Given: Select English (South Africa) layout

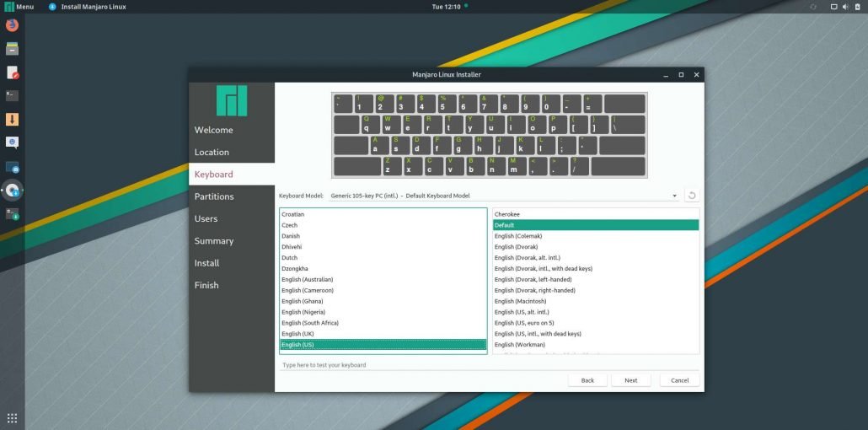Looking at the screenshot, I should click(383, 323).
